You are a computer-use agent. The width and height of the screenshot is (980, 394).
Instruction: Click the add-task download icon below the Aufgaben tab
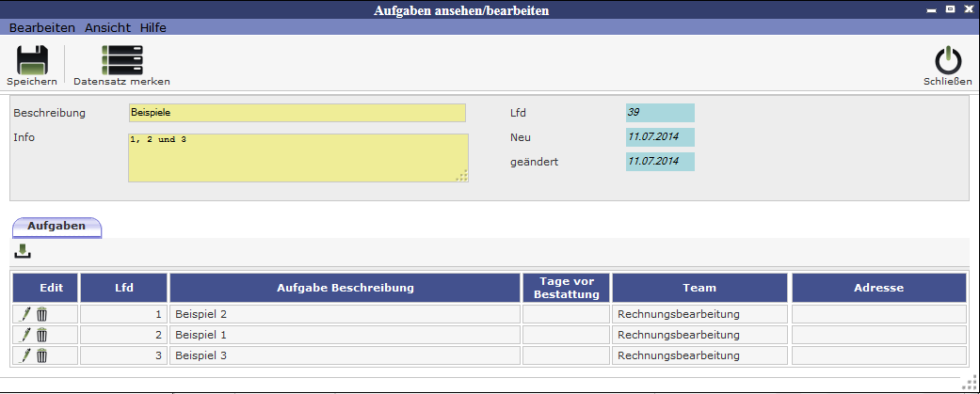tap(23, 251)
